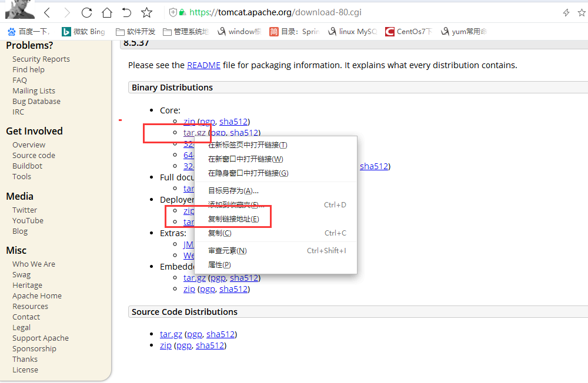Open IRC sidebar link
The image size is (588, 383).
(18, 112)
